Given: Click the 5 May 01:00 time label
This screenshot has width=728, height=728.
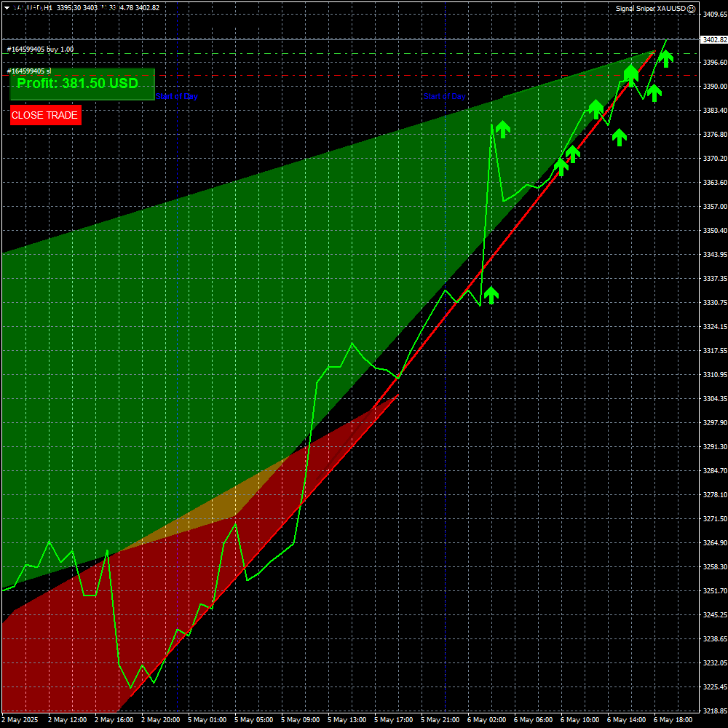Looking at the screenshot, I should click(207, 720).
